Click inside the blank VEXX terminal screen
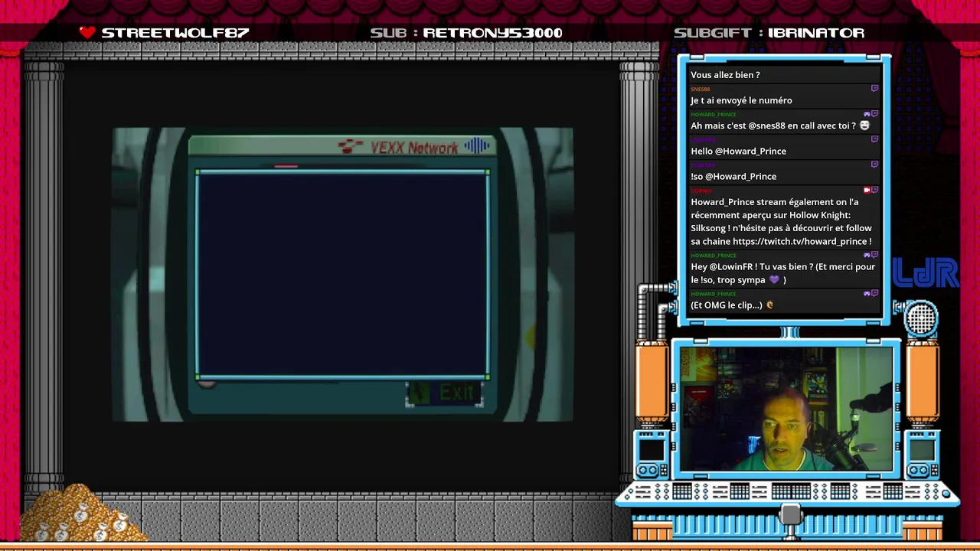 342,274
